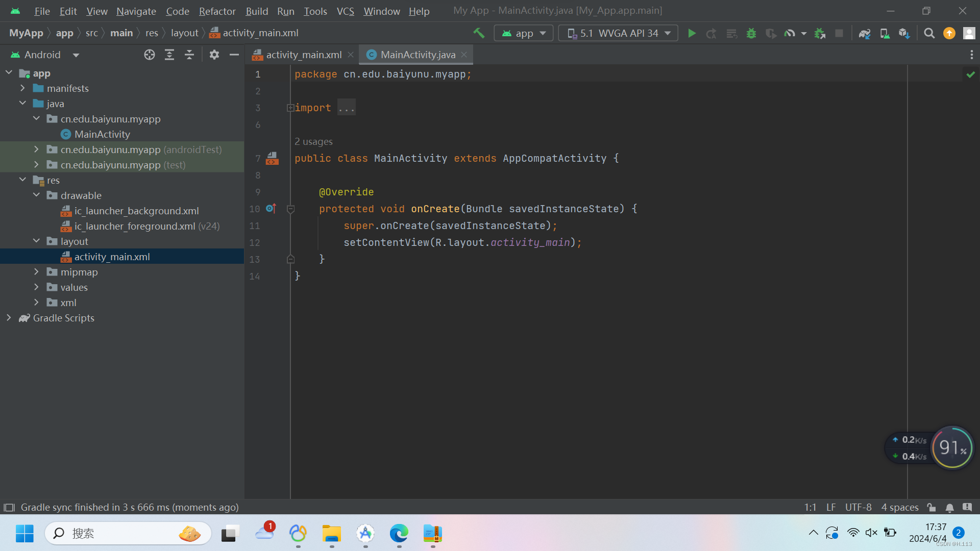The image size is (980, 551).
Task: Click Select Opened File target icon
Action: click(x=149, y=55)
